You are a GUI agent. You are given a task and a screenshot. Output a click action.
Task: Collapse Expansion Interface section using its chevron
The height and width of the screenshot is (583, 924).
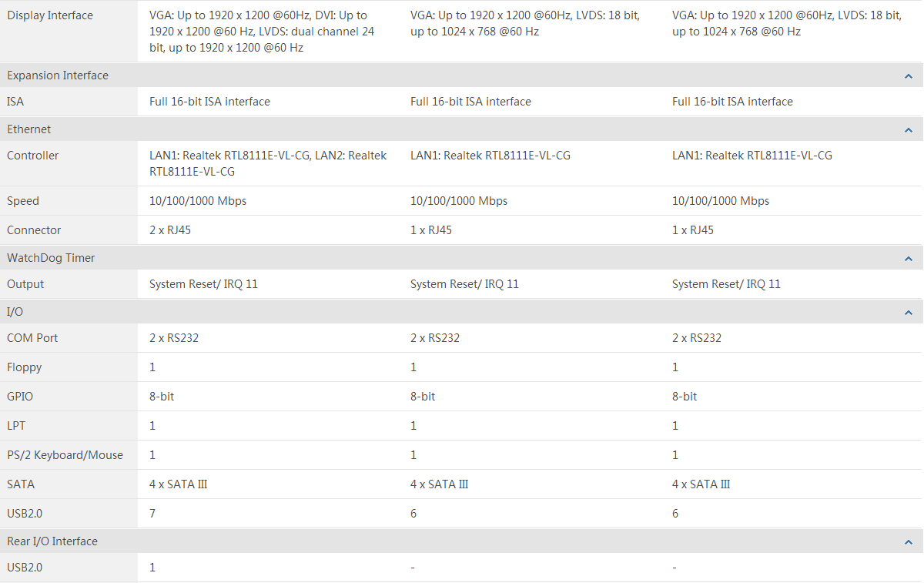(909, 76)
